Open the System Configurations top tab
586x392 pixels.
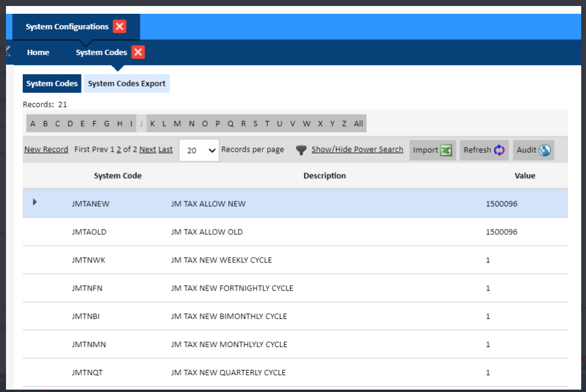click(67, 26)
